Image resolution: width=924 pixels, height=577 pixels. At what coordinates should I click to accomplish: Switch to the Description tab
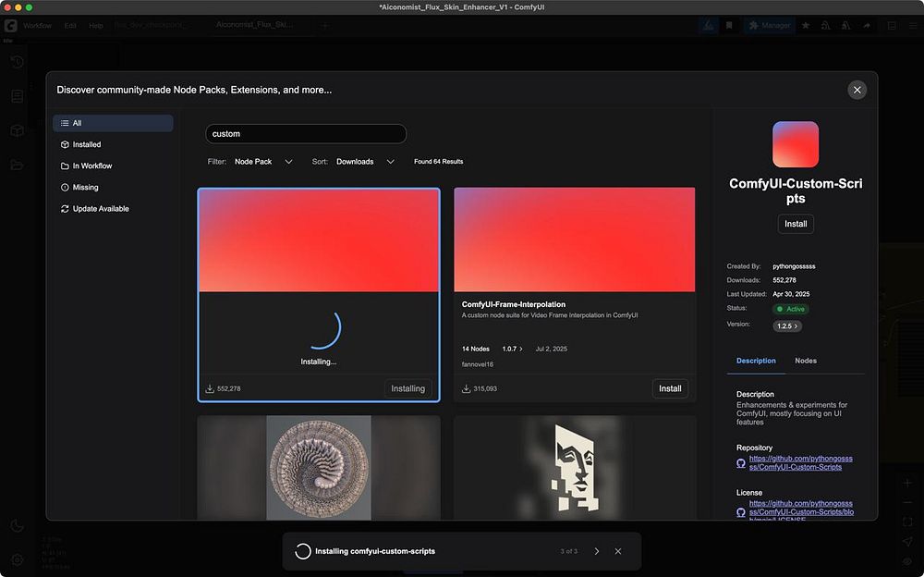coord(756,361)
